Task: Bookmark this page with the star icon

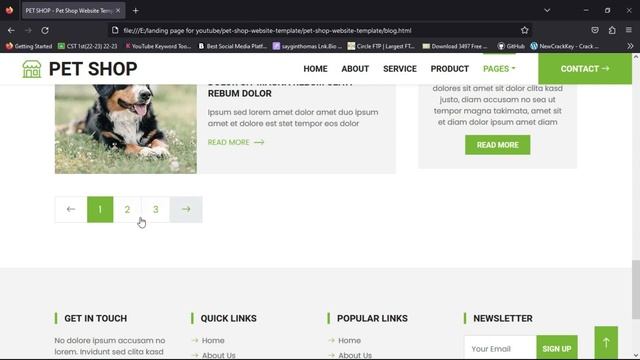Action: [x=524, y=30]
